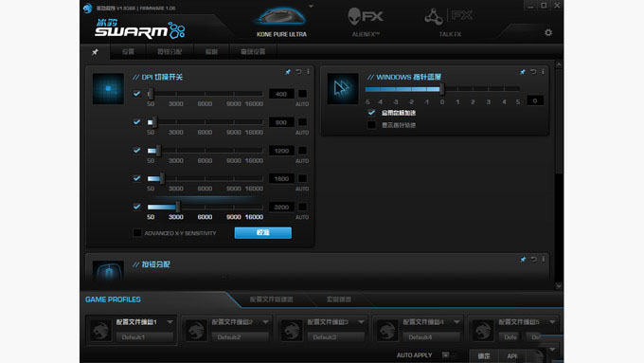
Task: Click the Default4 profile name field
Action: click(431, 337)
